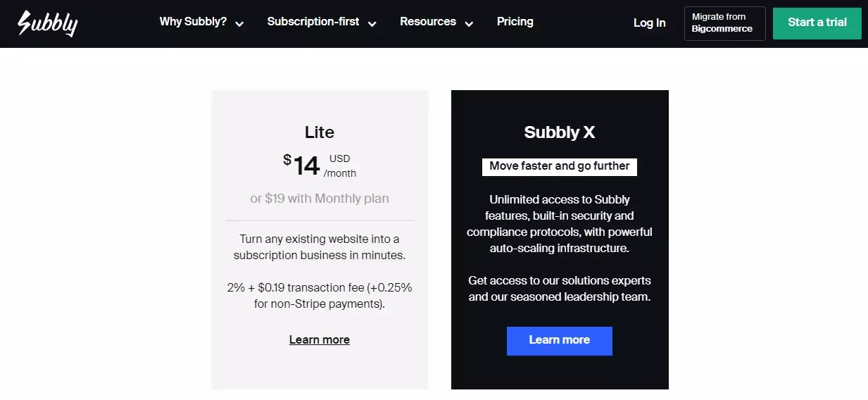The height and width of the screenshot is (400, 868).
Task: Click the $19 with Monthly plan text
Action: [x=319, y=199]
